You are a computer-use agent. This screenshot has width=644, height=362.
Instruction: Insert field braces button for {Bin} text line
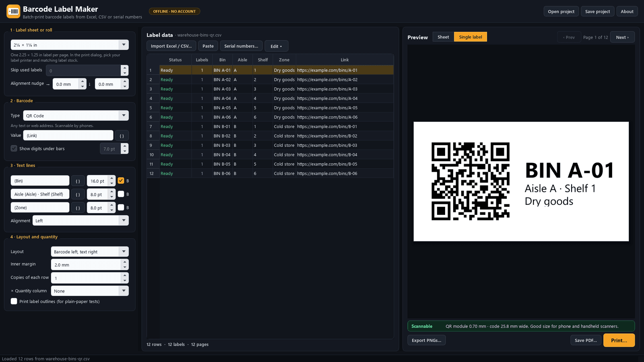(78, 181)
